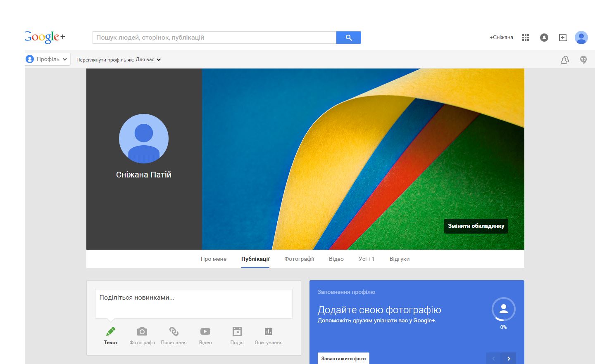
Task: Open the Hangouts quote icon
Action: click(x=583, y=60)
